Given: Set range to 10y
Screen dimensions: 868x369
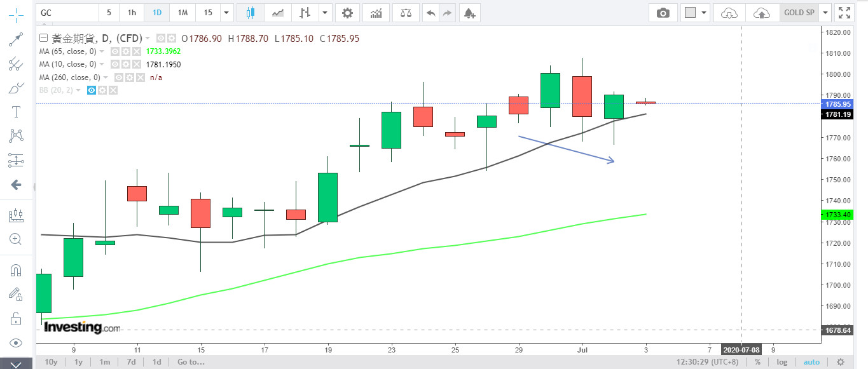Looking at the screenshot, I should (51, 362).
